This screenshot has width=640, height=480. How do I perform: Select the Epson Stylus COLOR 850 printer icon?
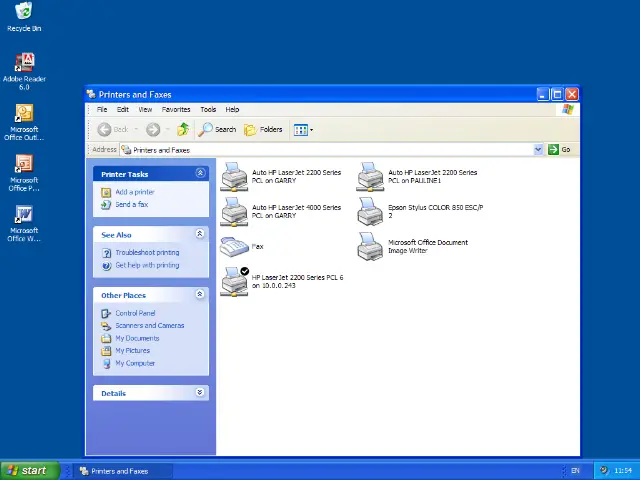pyautogui.click(x=370, y=211)
